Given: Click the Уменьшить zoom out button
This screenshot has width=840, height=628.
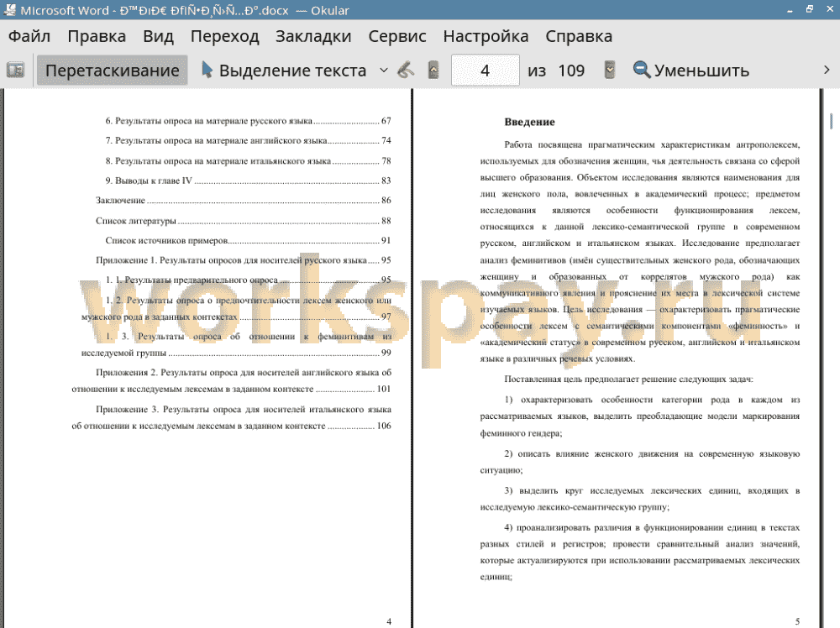Looking at the screenshot, I should pyautogui.click(x=691, y=71).
